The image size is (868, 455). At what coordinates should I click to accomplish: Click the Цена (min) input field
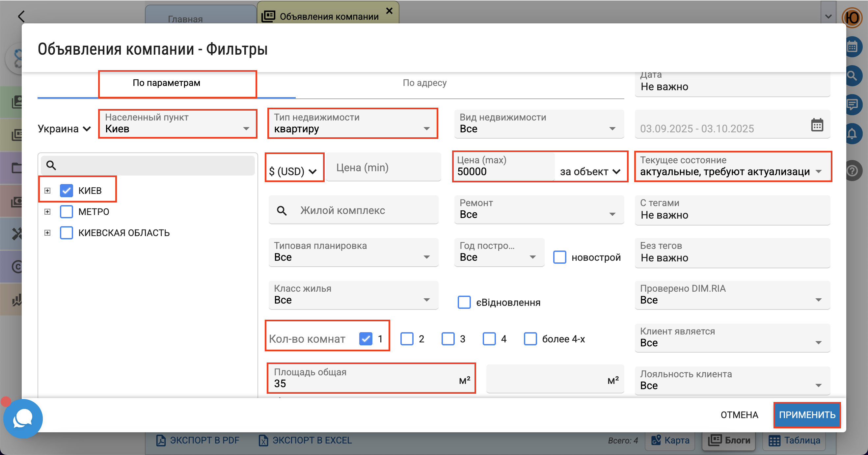(383, 167)
